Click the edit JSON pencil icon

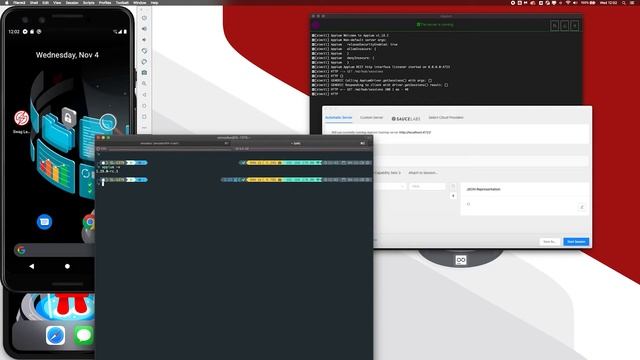point(582,207)
